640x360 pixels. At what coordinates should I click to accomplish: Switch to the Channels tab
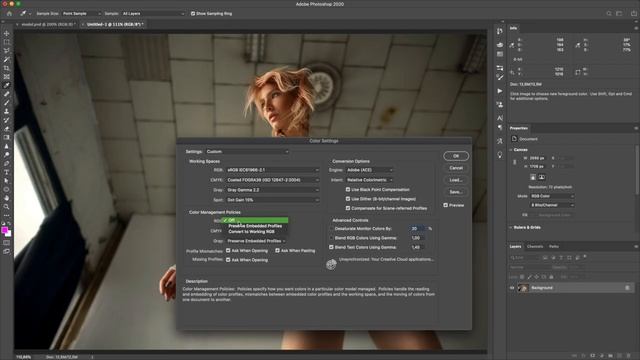535,247
